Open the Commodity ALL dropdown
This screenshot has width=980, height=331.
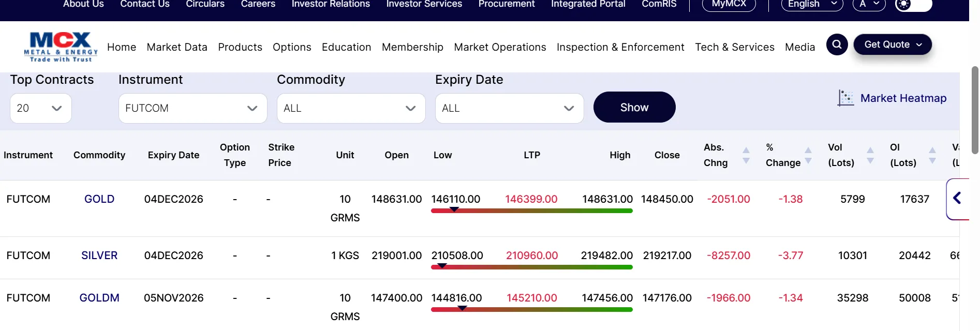tap(351, 108)
